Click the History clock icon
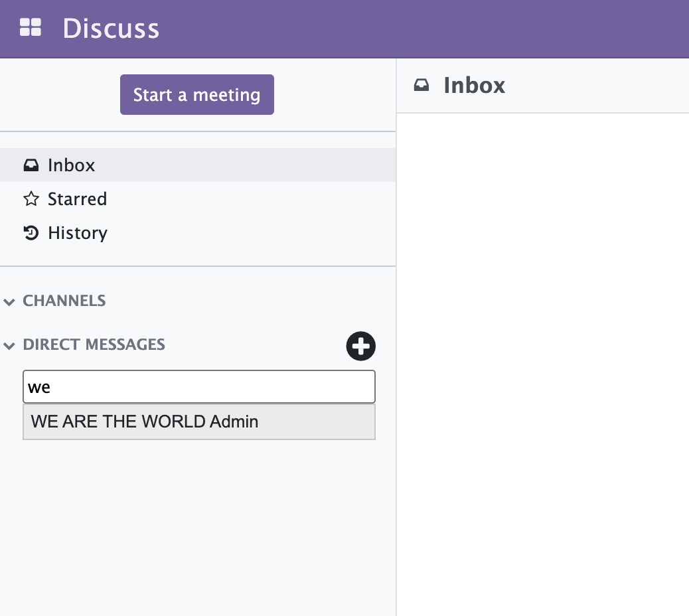Viewport: 689px width, 616px height. pos(31,233)
